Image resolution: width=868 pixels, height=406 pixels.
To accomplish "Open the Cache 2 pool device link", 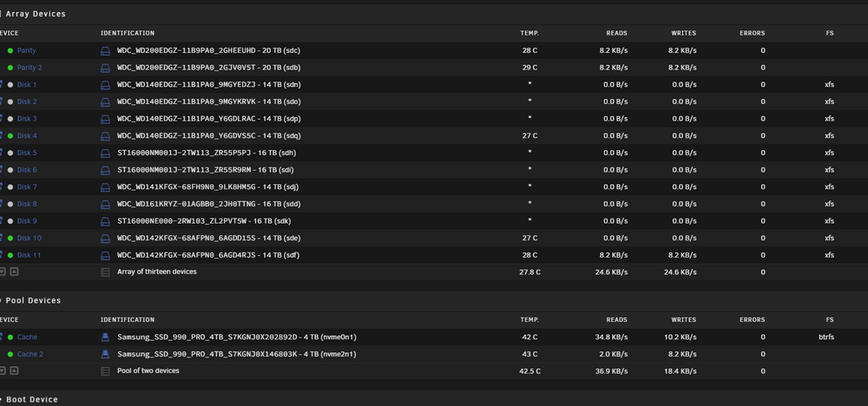I will pos(30,354).
